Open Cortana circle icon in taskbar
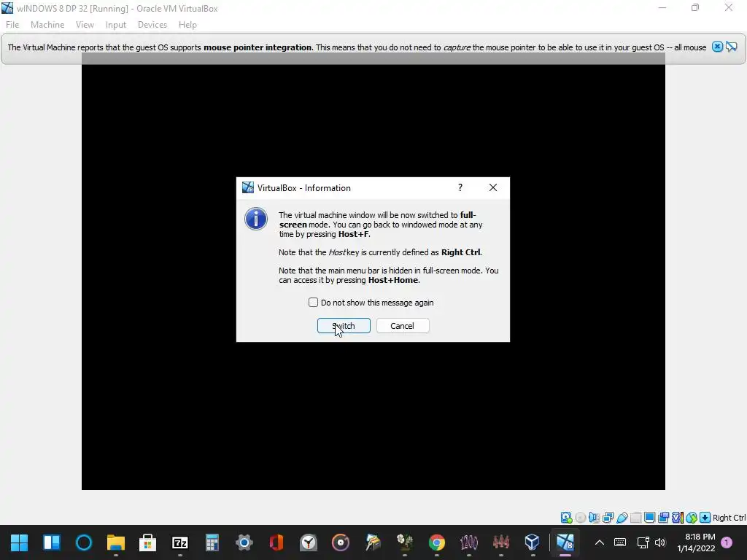Screen dimensions: 747x560 84,542
